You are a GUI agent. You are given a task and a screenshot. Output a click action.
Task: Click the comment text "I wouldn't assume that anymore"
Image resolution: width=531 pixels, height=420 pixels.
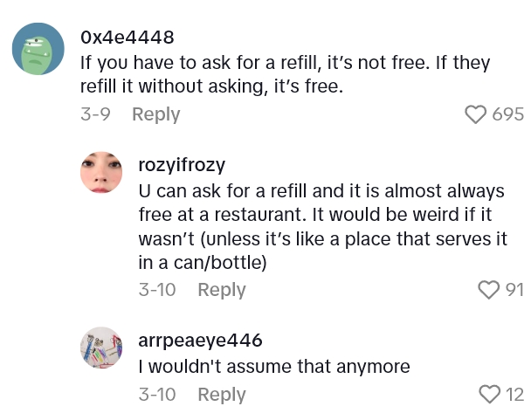(273, 367)
